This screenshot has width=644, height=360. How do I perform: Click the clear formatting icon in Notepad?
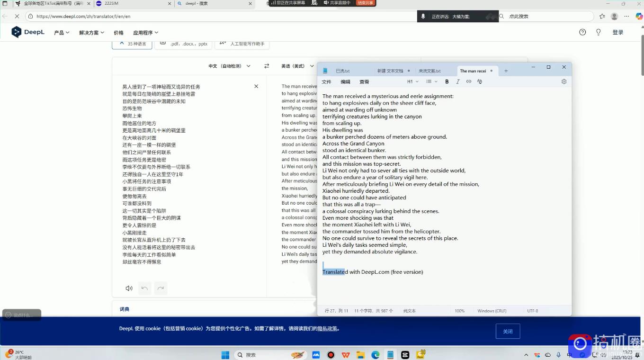480,81
